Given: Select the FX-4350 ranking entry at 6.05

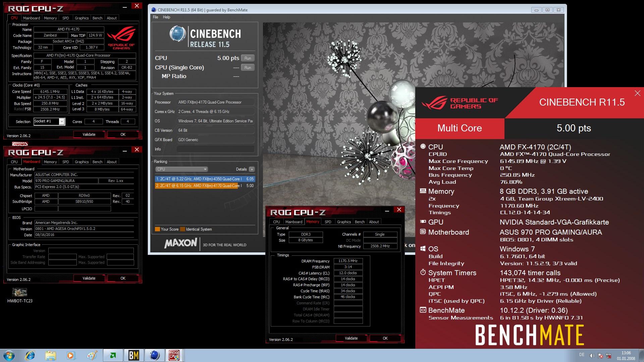Looking at the screenshot, I should [205, 179].
